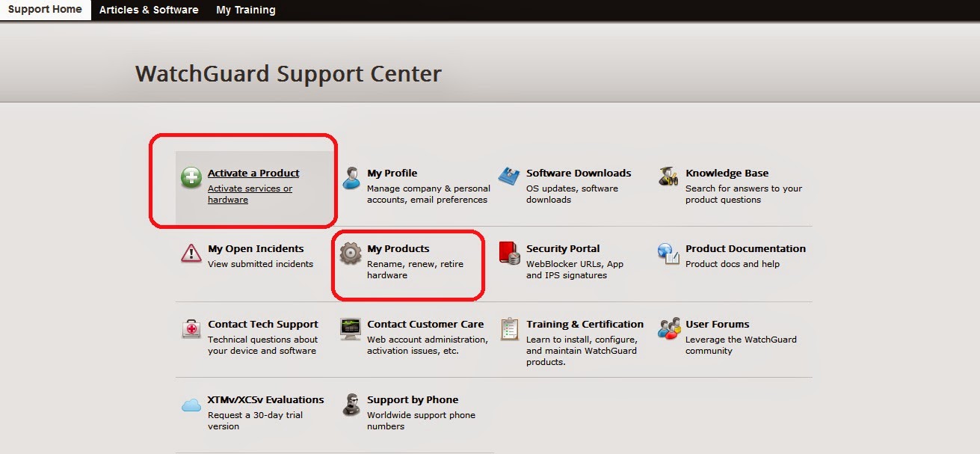Open the Support Home menu item
This screenshot has height=454, width=980.
(x=45, y=10)
